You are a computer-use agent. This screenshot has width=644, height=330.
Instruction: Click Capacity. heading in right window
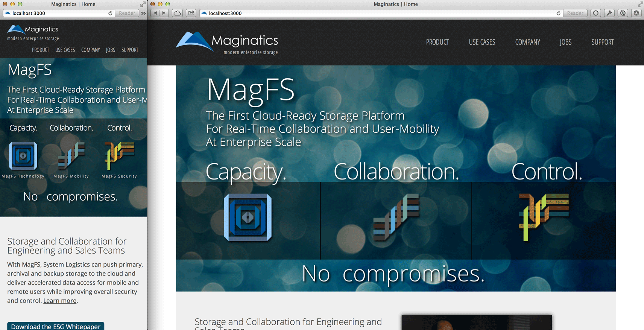click(x=246, y=172)
